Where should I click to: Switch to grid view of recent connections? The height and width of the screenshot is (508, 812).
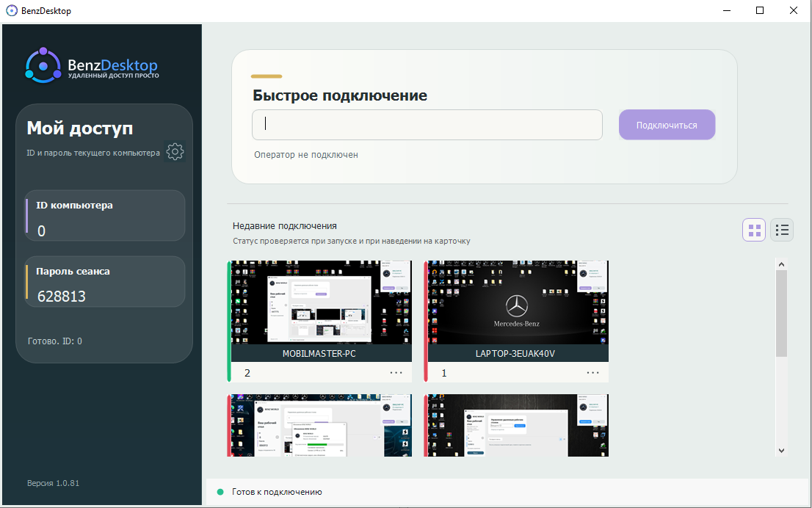tap(754, 230)
